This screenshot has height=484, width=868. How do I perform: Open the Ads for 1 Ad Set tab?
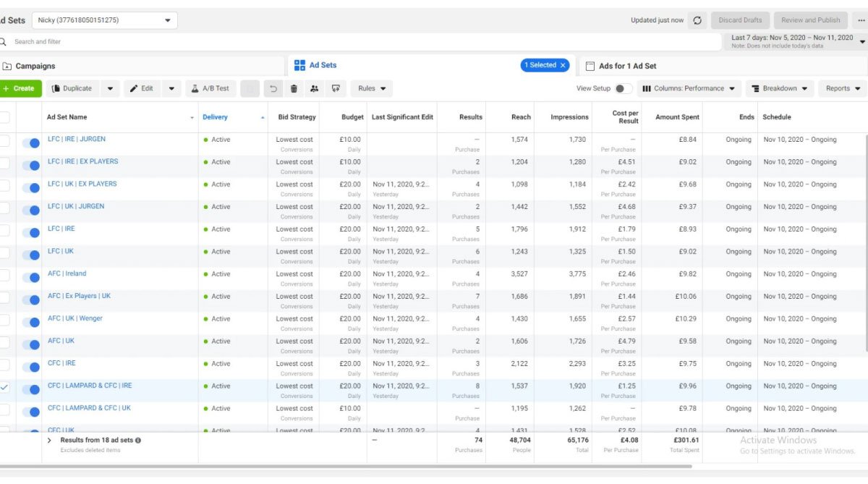pyautogui.click(x=626, y=67)
